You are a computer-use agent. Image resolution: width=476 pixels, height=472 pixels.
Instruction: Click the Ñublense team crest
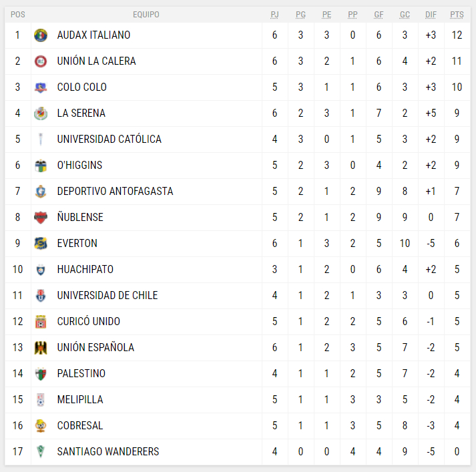tap(41, 218)
